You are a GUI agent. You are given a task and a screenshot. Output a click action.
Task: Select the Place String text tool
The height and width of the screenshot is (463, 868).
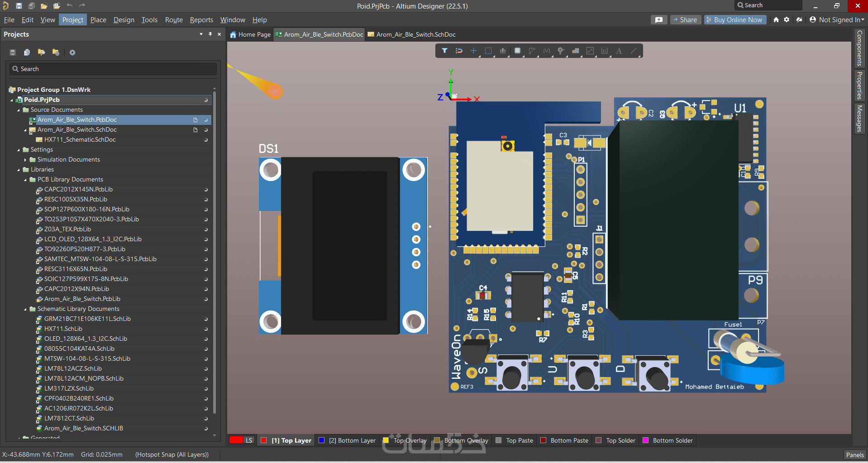(619, 51)
